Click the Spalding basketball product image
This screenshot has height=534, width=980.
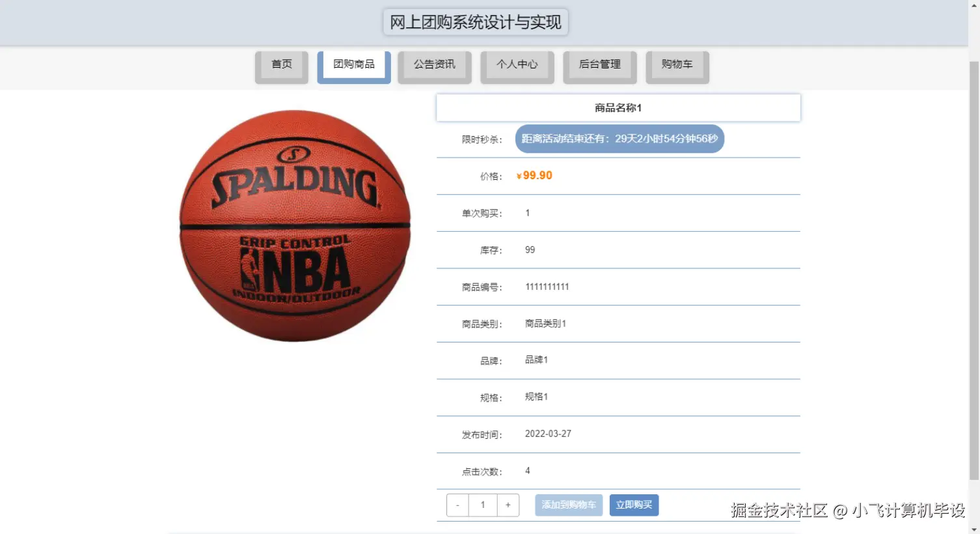295,226
